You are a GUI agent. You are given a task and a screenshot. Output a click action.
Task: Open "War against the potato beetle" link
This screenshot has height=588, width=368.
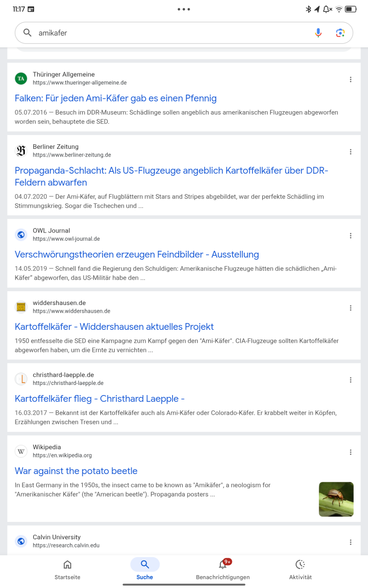click(76, 471)
